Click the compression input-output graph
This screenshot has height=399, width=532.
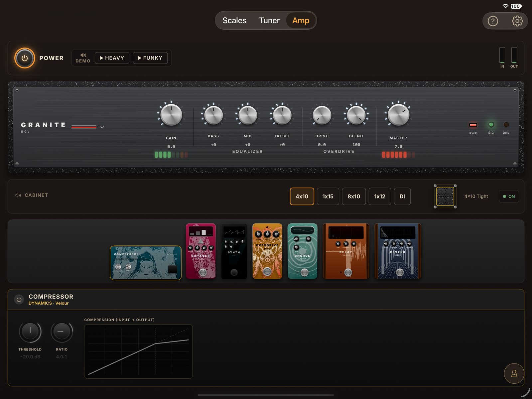[138, 351]
